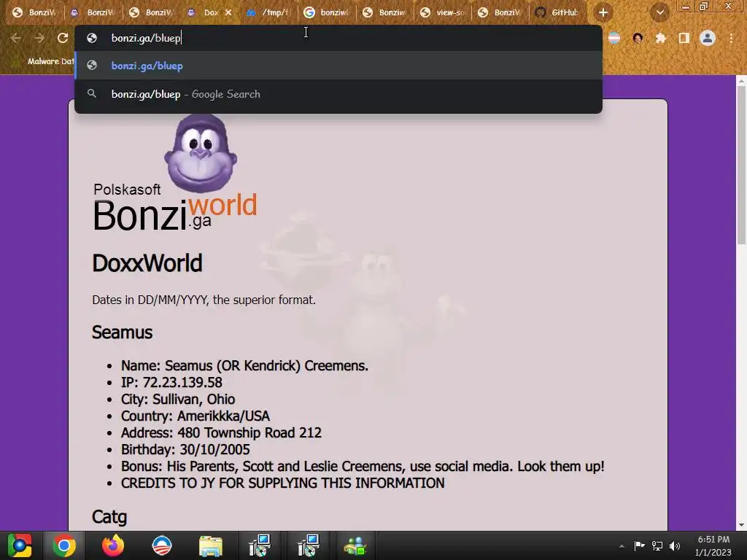Open the Extensions puzzle-piece menu
This screenshot has width=747, height=560.
coord(660,38)
